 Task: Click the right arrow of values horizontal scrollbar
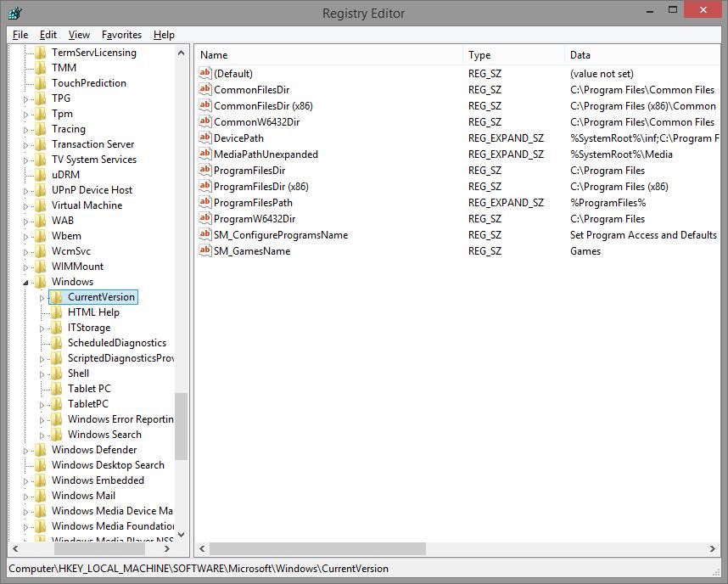click(x=714, y=549)
